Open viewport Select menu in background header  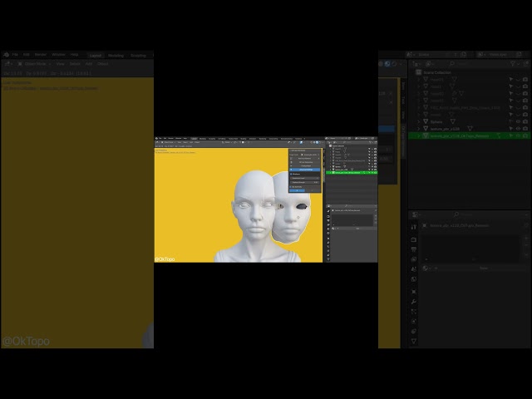[75, 64]
